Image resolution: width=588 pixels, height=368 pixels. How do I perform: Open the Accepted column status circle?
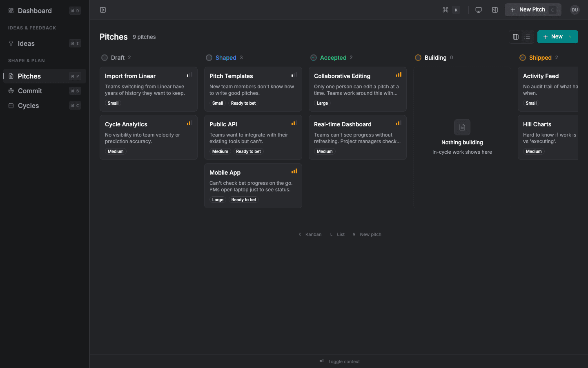[x=314, y=58]
